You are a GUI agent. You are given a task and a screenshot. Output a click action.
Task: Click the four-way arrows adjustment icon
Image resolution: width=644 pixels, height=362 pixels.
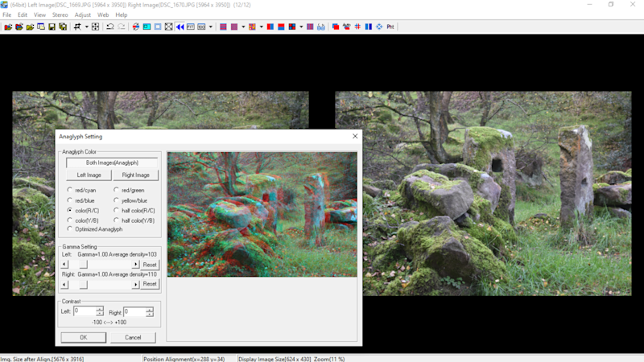(x=95, y=27)
